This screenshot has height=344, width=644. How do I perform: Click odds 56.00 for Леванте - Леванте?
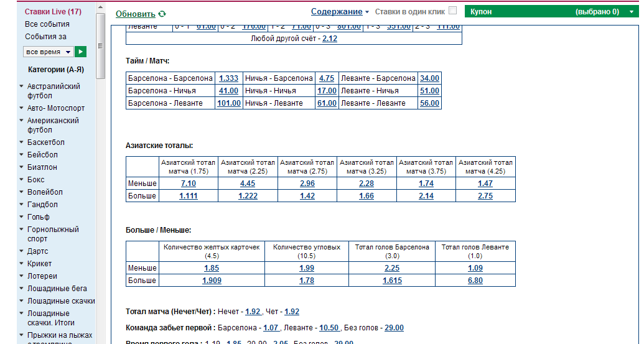click(x=429, y=103)
